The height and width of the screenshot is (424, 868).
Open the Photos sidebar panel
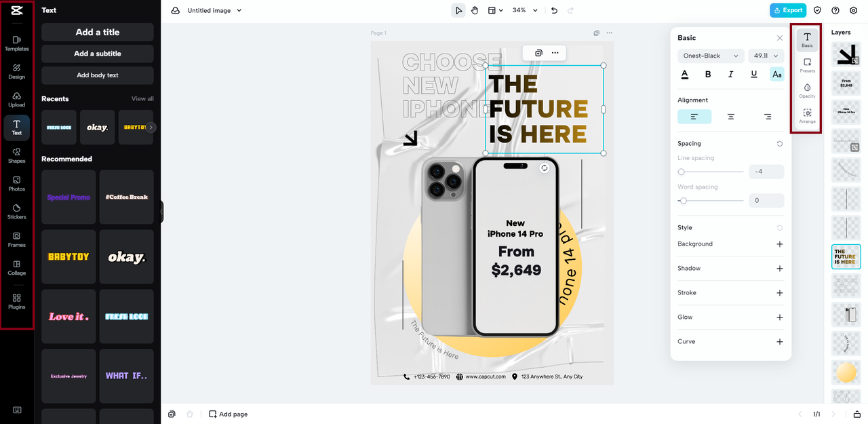point(17,184)
